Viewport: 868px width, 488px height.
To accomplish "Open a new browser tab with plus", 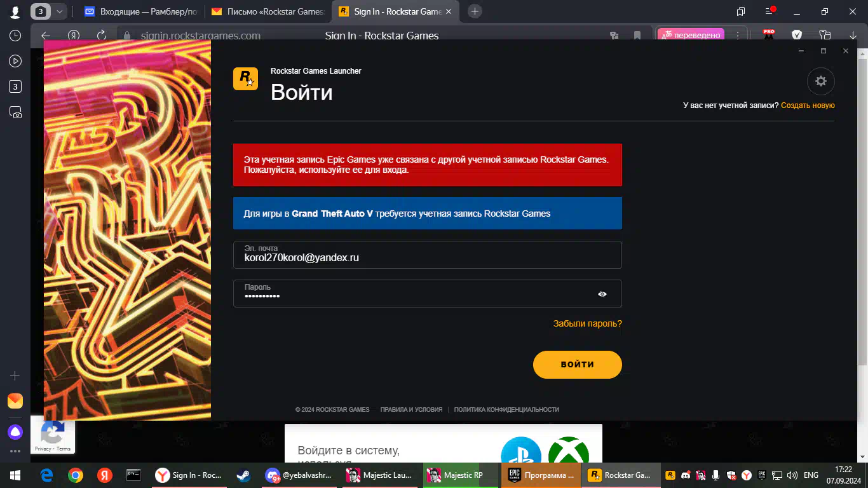I will [475, 11].
